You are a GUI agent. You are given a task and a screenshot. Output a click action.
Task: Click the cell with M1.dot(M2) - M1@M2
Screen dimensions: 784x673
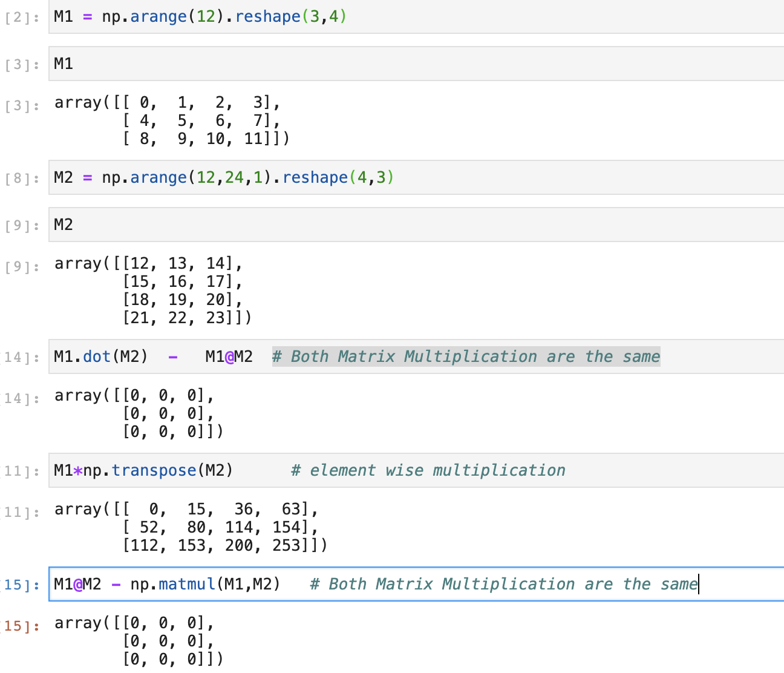(416, 356)
